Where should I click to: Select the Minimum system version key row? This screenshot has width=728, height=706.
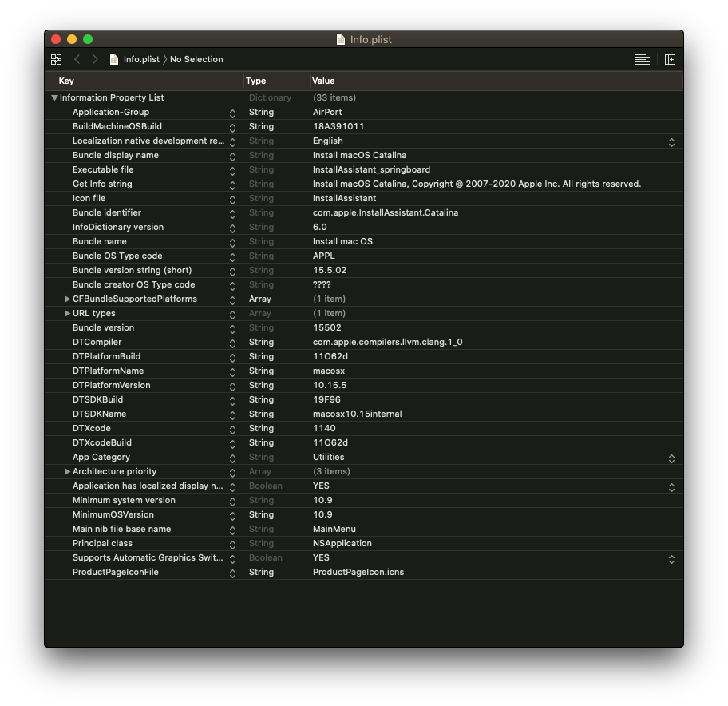124,501
